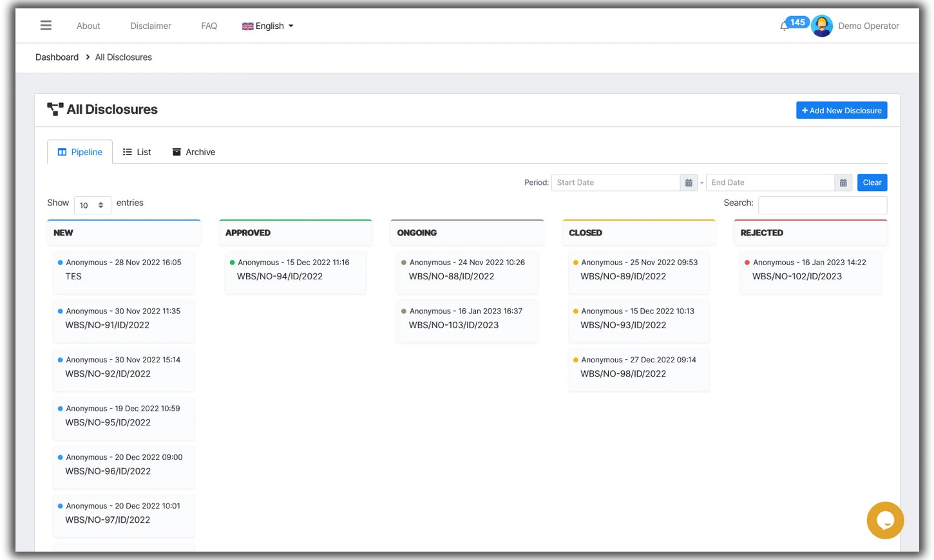934x560 pixels.
Task: Change the Show entries count selector
Action: point(92,205)
